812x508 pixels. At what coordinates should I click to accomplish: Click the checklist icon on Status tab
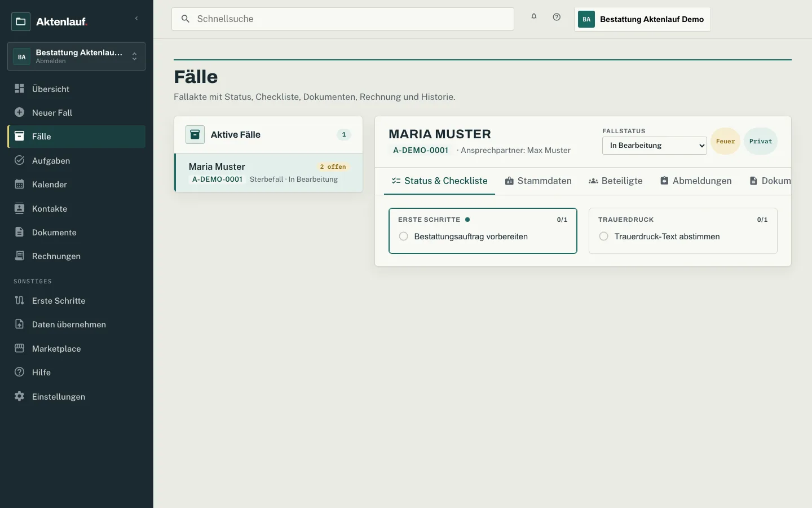click(396, 181)
